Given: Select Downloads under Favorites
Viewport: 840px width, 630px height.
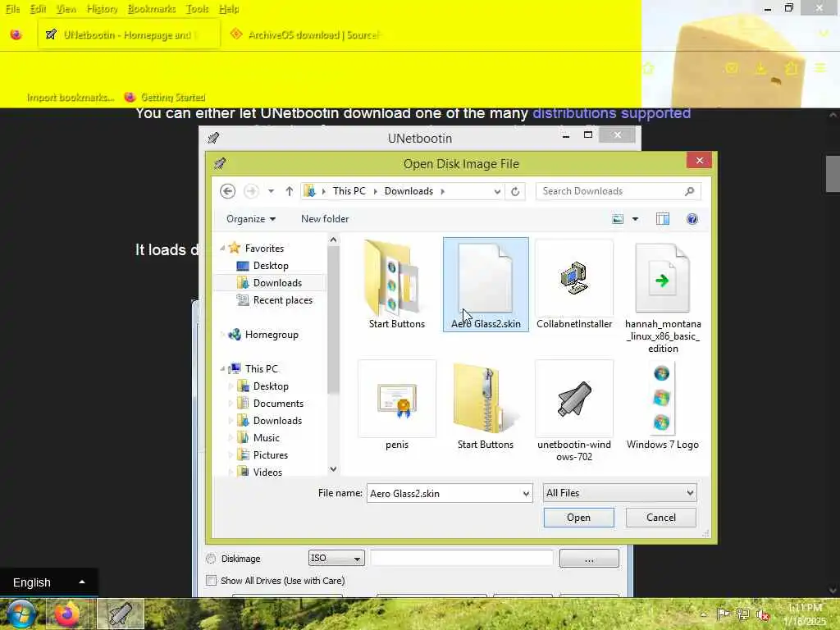Looking at the screenshot, I should click(x=277, y=283).
